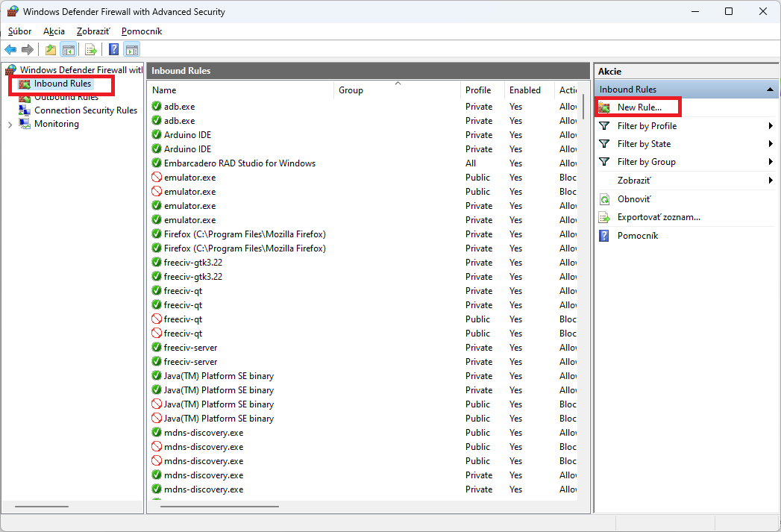This screenshot has height=532, width=781.
Task: Click the Obnoviť refresh icon in Actions
Action: tap(604, 199)
